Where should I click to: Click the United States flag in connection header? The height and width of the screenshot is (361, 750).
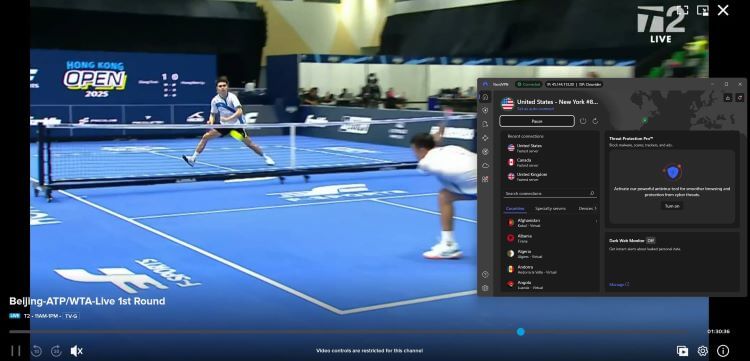pos(507,104)
